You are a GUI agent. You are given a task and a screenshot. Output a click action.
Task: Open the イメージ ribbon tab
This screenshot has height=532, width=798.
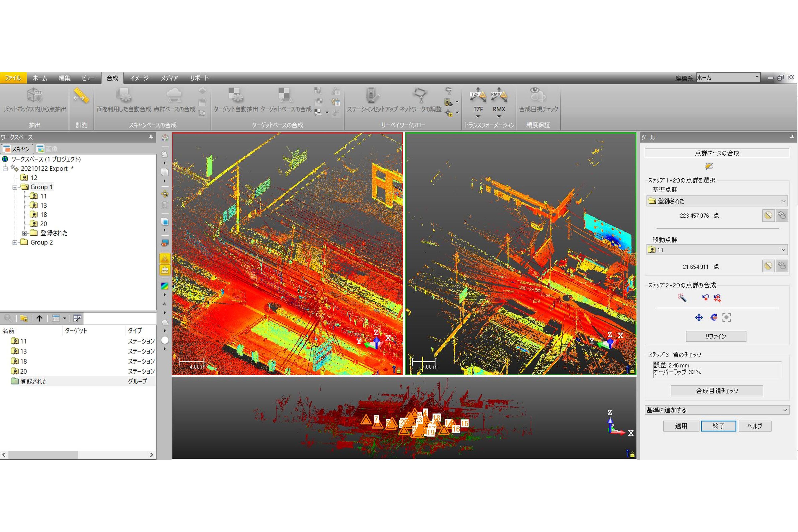pos(139,78)
